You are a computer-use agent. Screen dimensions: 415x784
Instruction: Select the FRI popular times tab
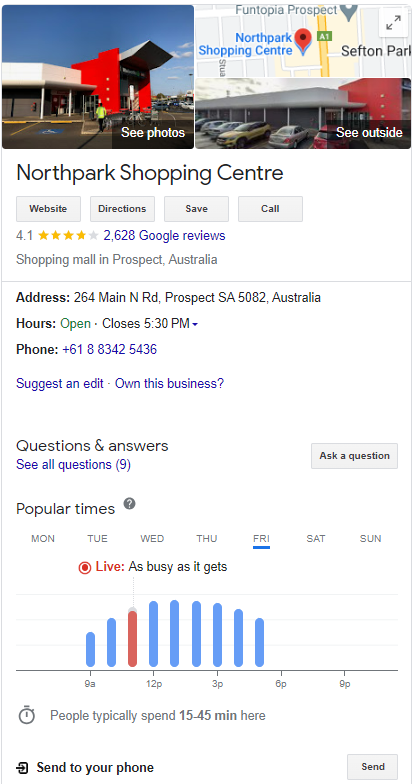[x=261, y=539]
